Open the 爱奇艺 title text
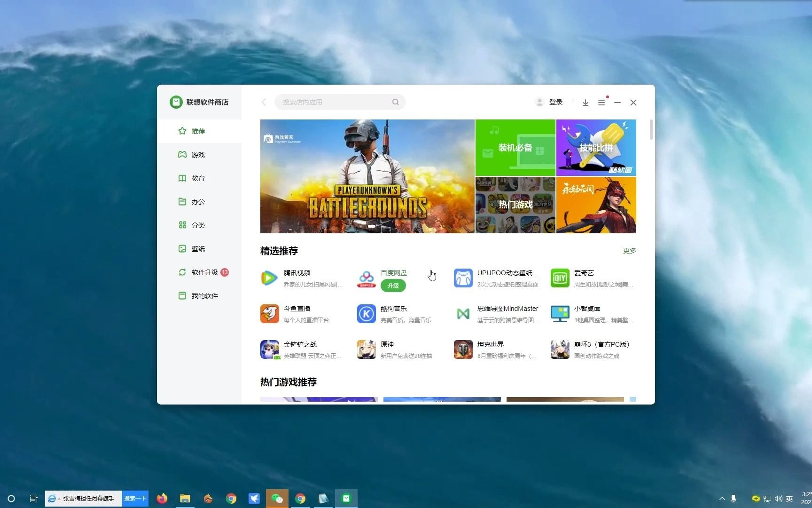Viewport: 812px width, 508px height. pos(584,273)
